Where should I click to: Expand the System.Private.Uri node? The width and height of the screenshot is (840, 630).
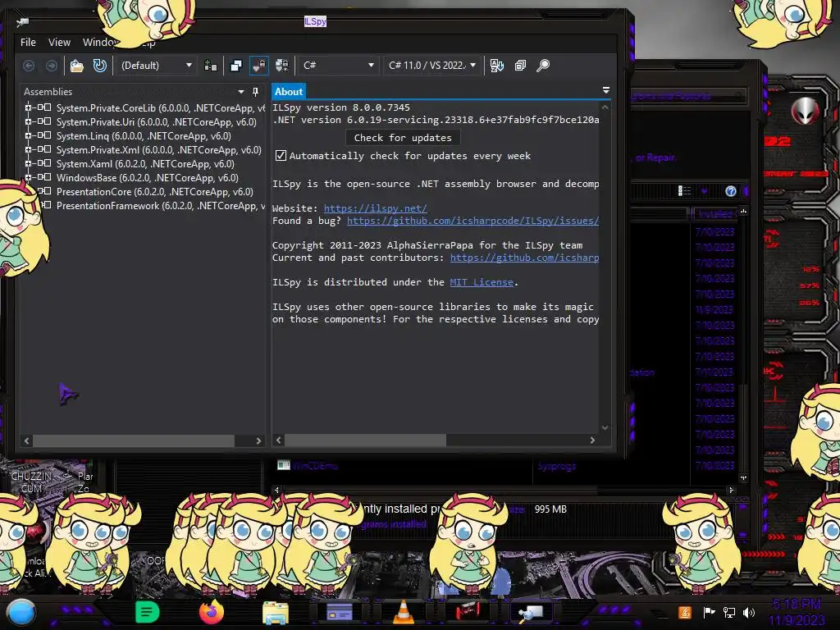point(28,121)
